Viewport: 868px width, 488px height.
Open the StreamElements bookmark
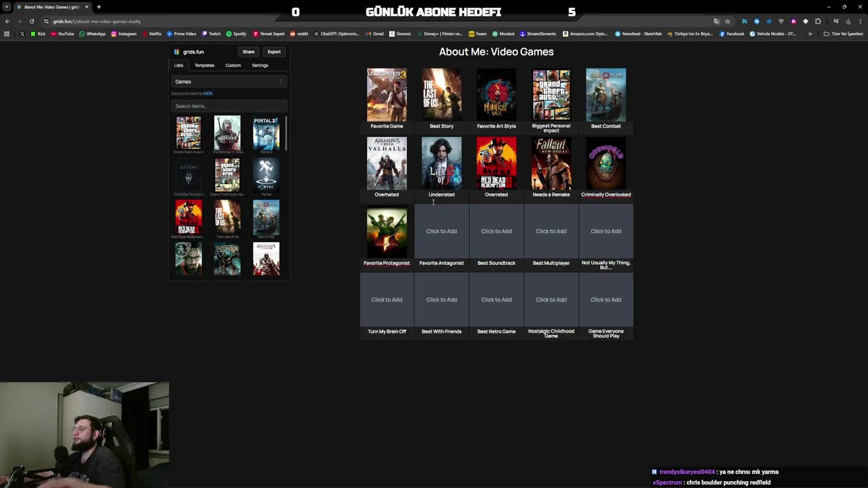[538, 34]
